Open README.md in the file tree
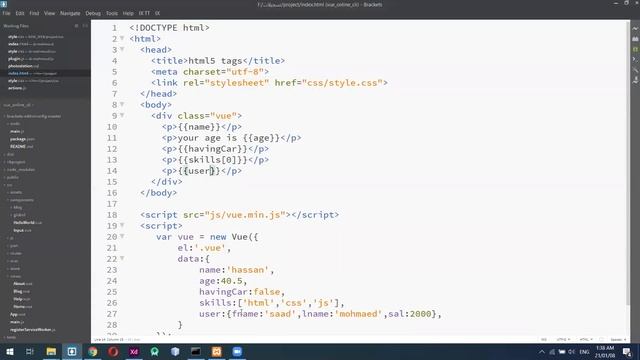640x360 pixels. point(22,147)
